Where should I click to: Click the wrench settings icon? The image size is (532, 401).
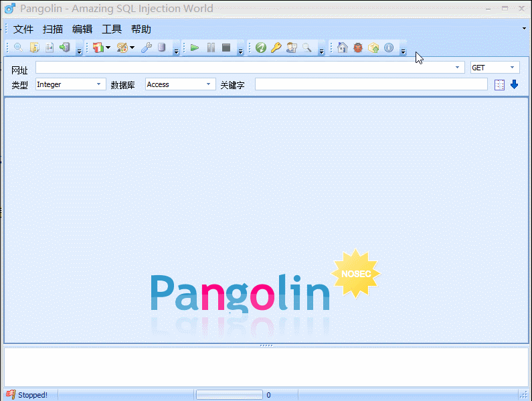[146, 48]
